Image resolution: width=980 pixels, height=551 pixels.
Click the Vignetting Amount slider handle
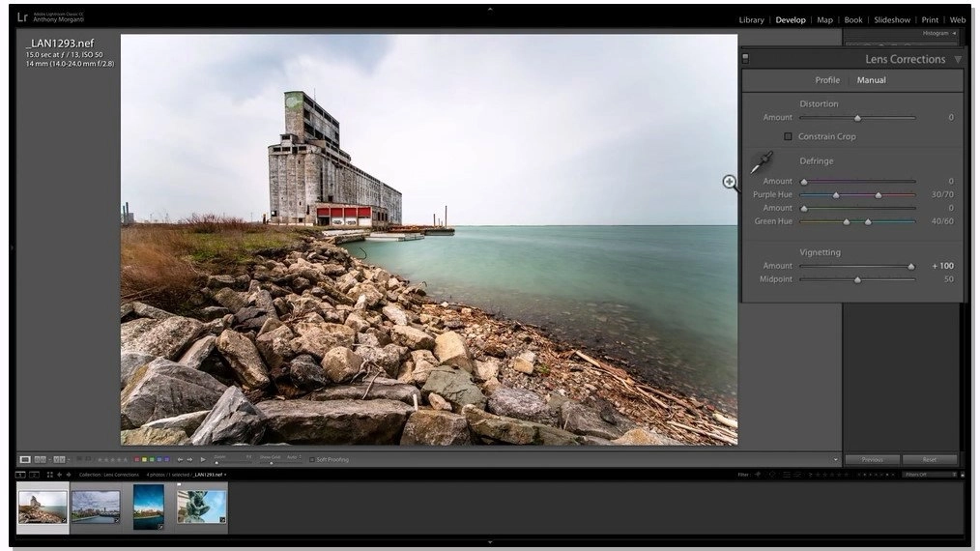910,267
